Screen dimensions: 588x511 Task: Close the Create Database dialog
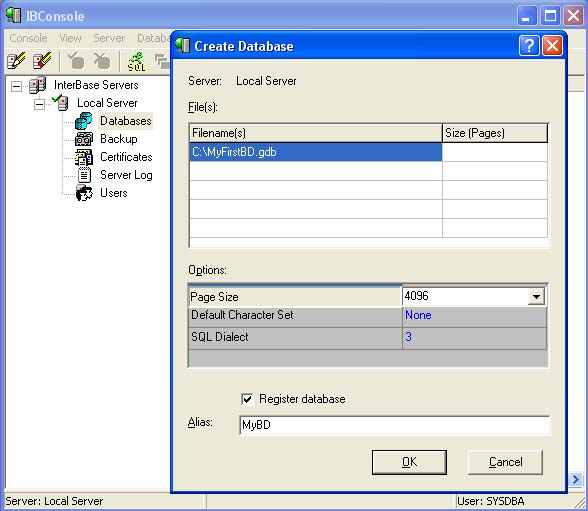552,46
